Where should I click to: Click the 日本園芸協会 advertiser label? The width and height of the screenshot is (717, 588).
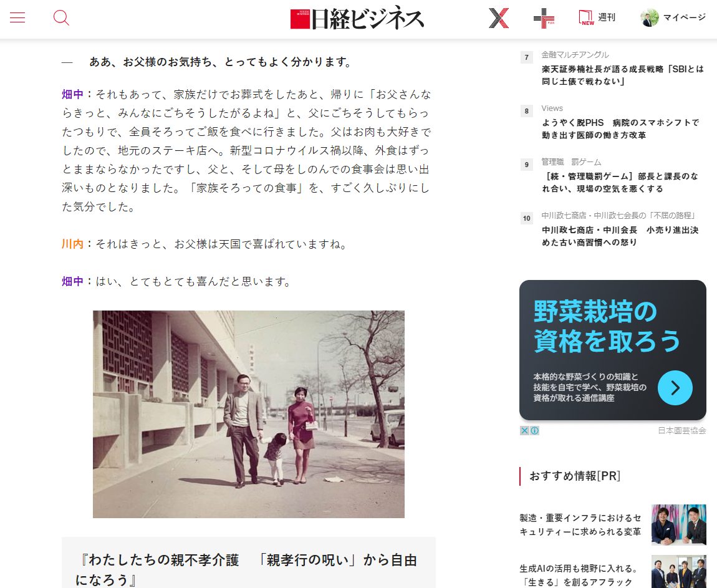coord(682,430)
